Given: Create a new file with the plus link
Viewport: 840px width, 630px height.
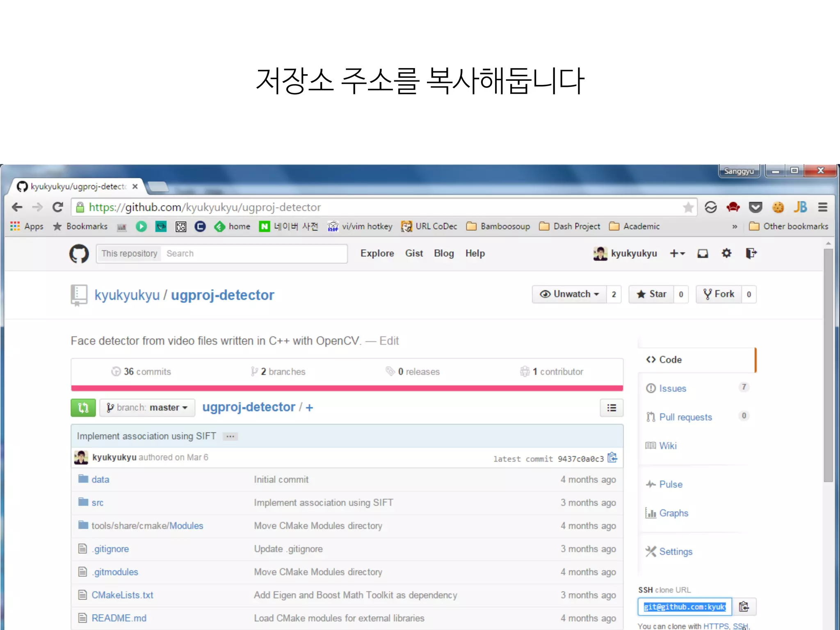Looking at the screenshot, I should point(309,408).
